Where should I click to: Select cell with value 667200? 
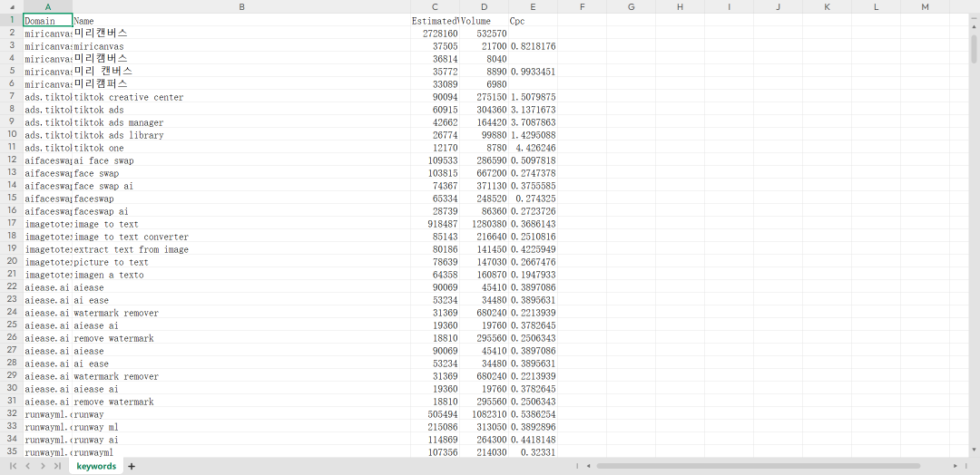[484, 173]
